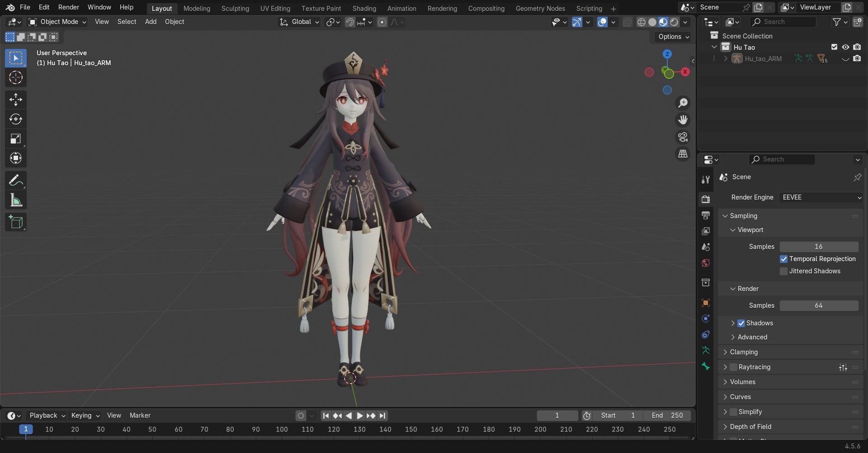Open the Playback dropdown in timeline
This screenshot has height=453, width=868.
[x=47, y=416]
